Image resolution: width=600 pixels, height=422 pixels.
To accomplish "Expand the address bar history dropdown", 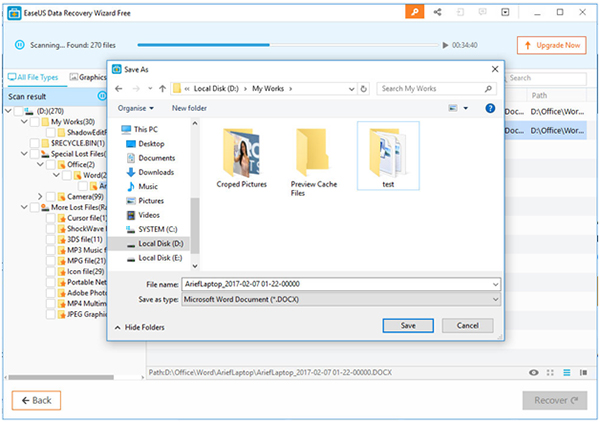I will coord(351,89).
